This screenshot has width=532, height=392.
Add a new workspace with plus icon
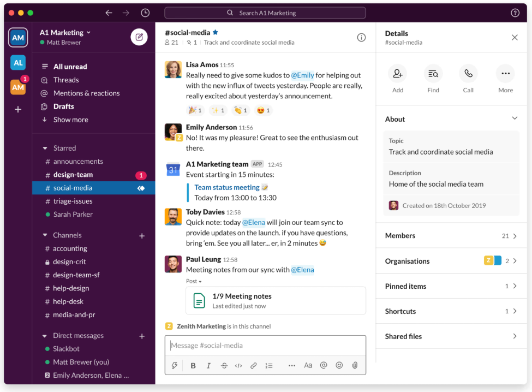coord(18,109)
